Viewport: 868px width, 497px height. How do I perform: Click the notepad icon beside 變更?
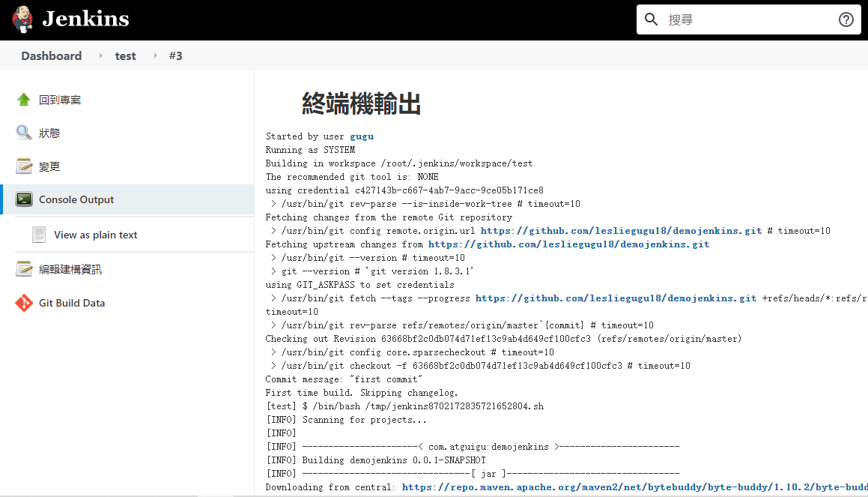(x=23, y=166)
